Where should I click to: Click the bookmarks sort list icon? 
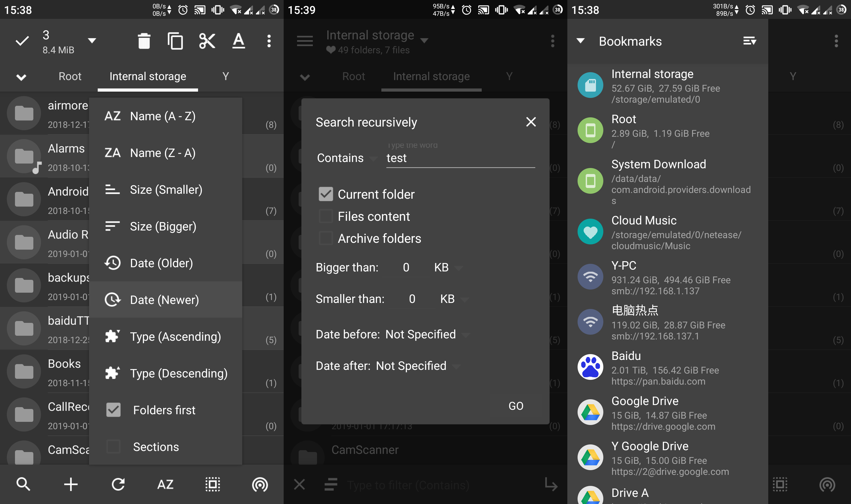coord(749,41)
